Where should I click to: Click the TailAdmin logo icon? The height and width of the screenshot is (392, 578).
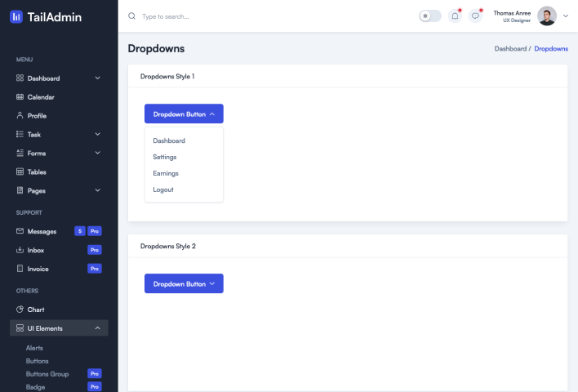tap(16, 16)
